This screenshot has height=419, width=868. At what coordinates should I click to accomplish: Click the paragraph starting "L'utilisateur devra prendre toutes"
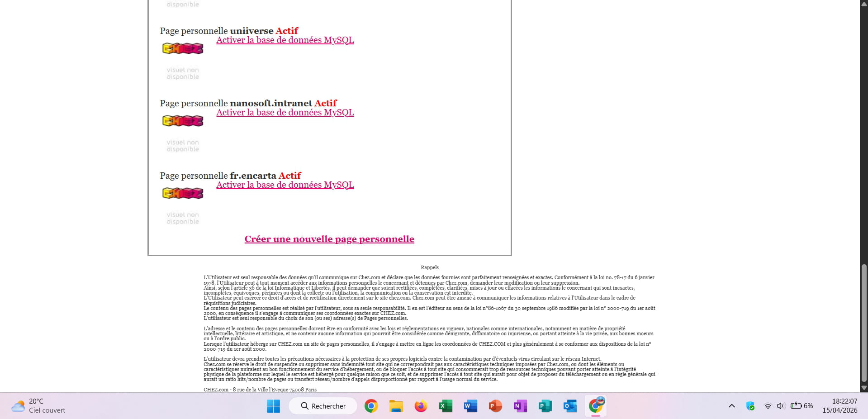(x=429, y=369)
